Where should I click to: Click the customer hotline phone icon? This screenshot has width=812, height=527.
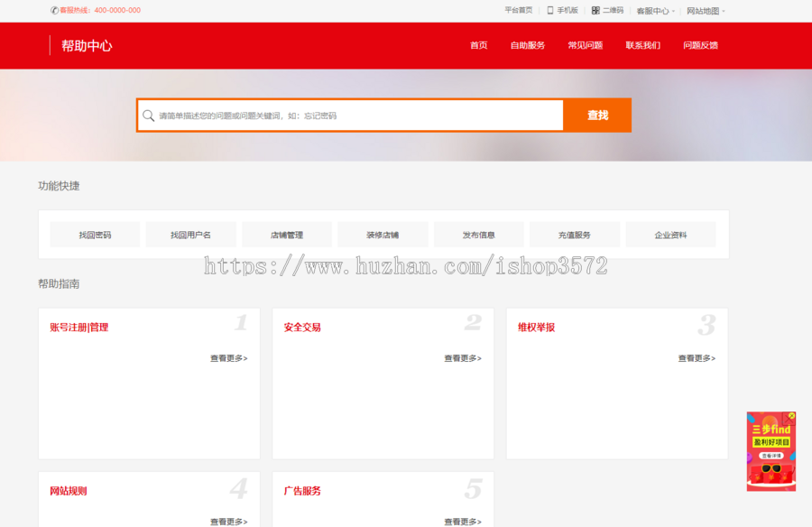coord(54,10)
